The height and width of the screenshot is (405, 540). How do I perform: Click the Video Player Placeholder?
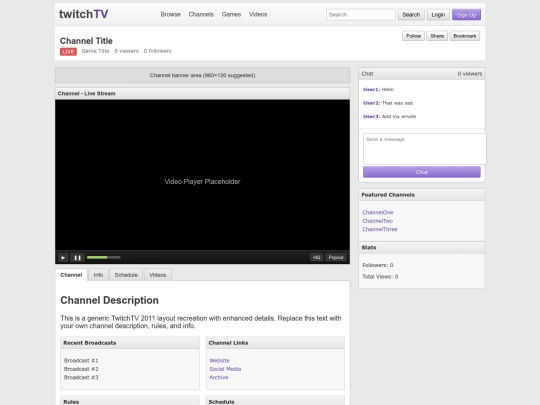pyautogui.click(x=202, y=181)
